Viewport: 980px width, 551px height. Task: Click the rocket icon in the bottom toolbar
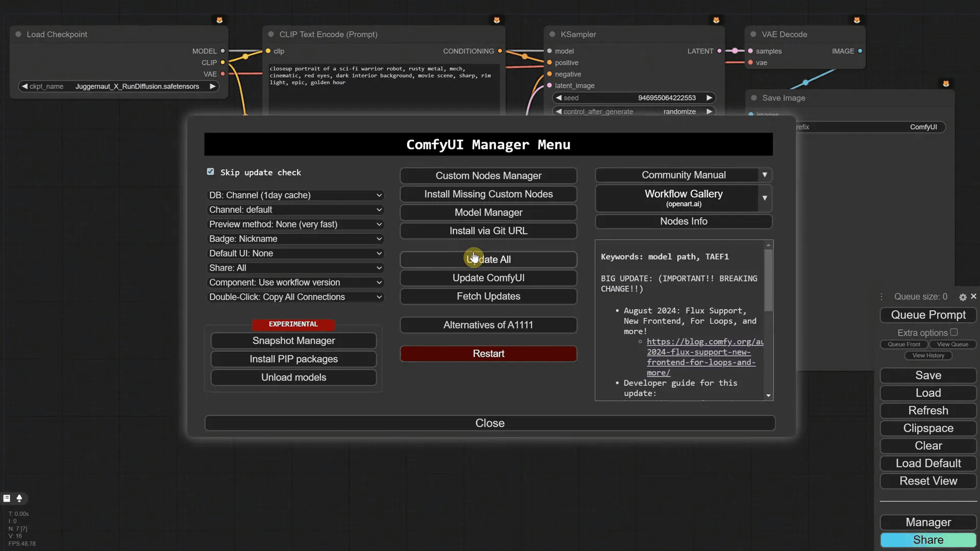coord(19,498)
